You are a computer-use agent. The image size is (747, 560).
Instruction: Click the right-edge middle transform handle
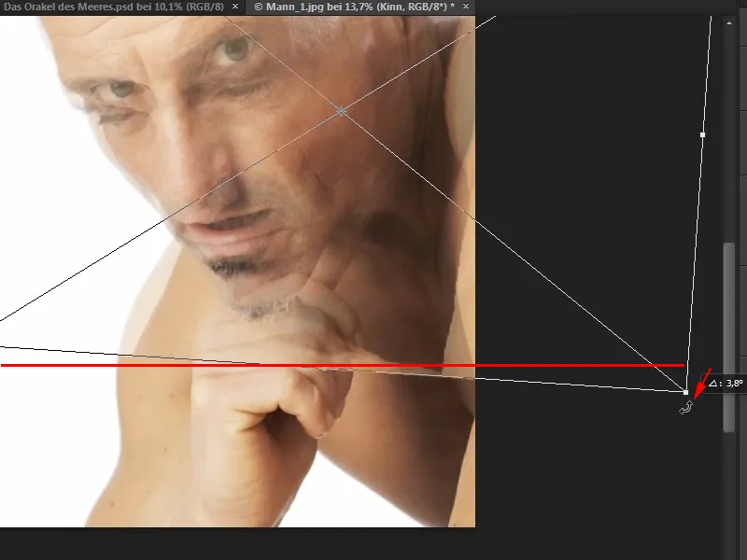[703, 134]
